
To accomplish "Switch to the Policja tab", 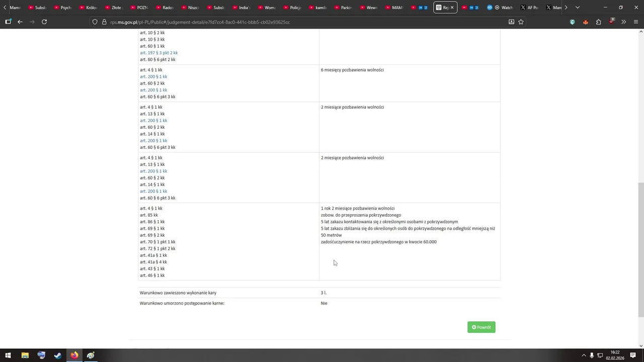I will 292,8.
